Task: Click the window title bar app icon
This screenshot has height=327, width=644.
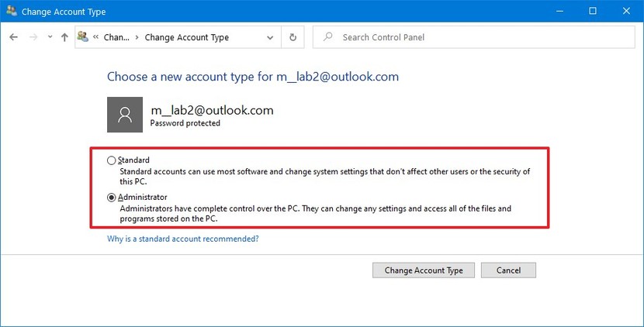Action: [12, 11]
